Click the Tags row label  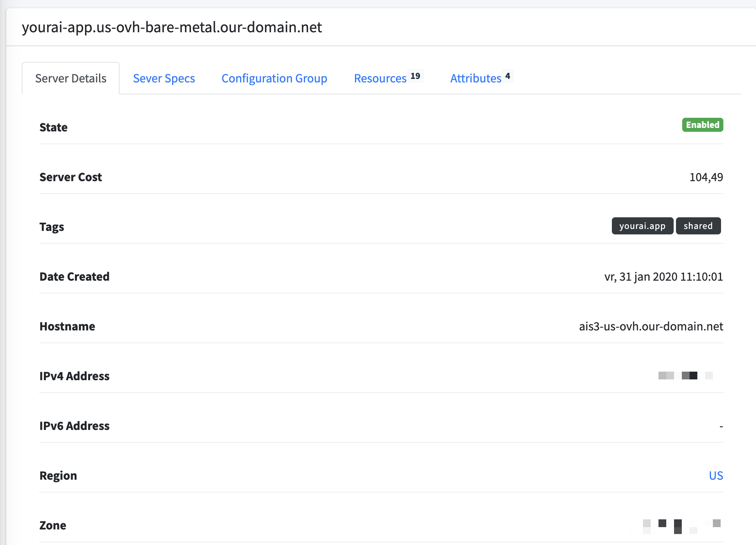[x=52, y=227]
